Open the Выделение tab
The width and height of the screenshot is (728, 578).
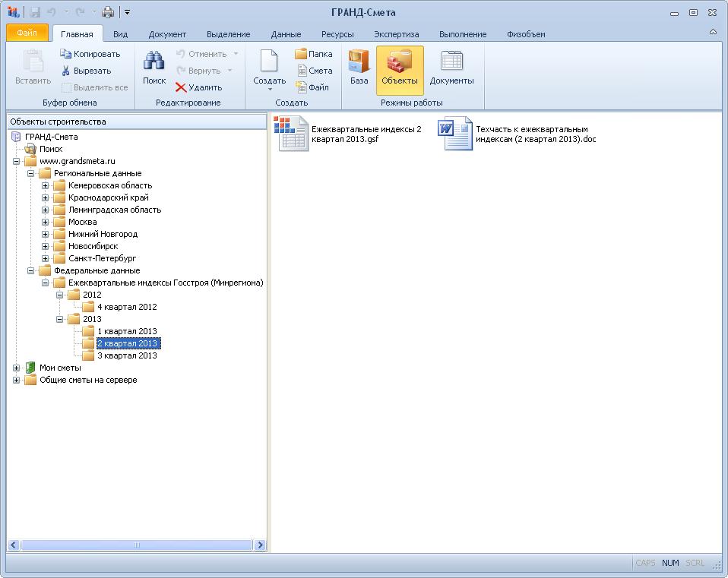coord(229,34)
